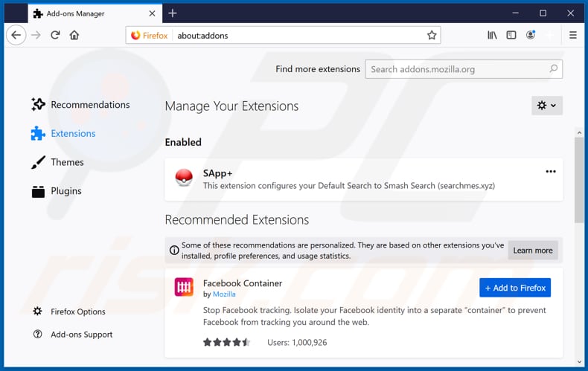Open the Library toolbar icon
588x371 pixels.
coord(492,35)
